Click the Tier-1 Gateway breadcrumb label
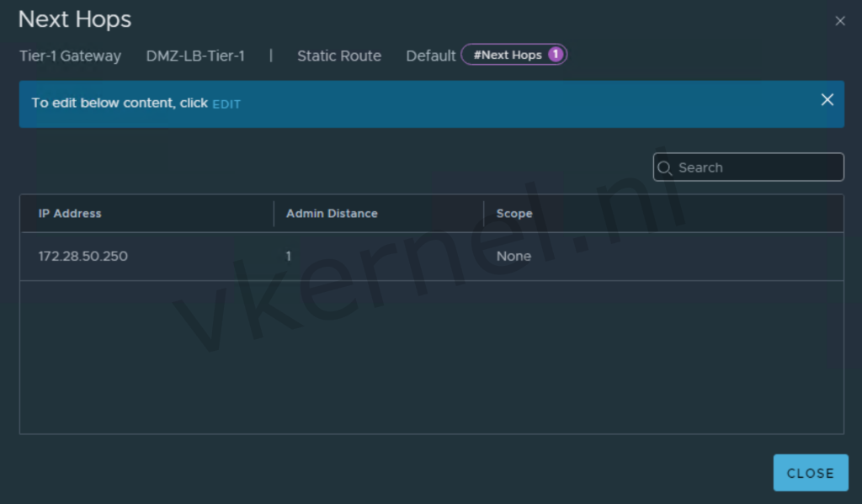This screenshot has width=862, height=504. (71, 56)
